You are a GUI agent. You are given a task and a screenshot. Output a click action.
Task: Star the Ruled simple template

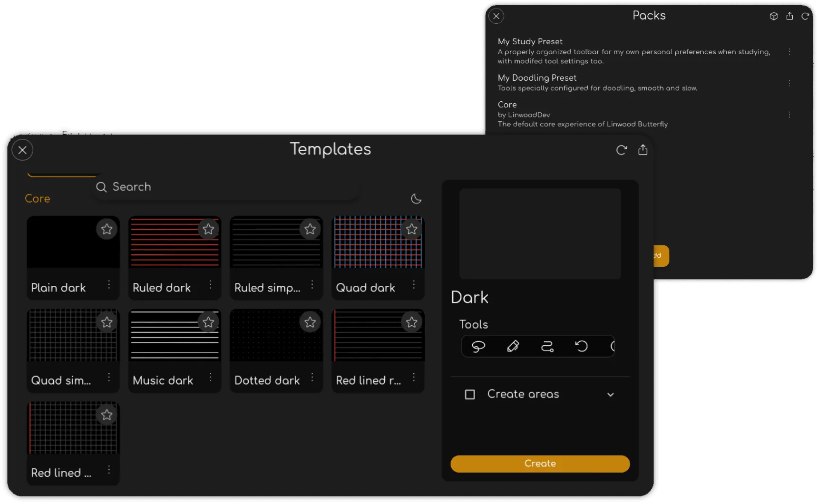tap(310, 229)
